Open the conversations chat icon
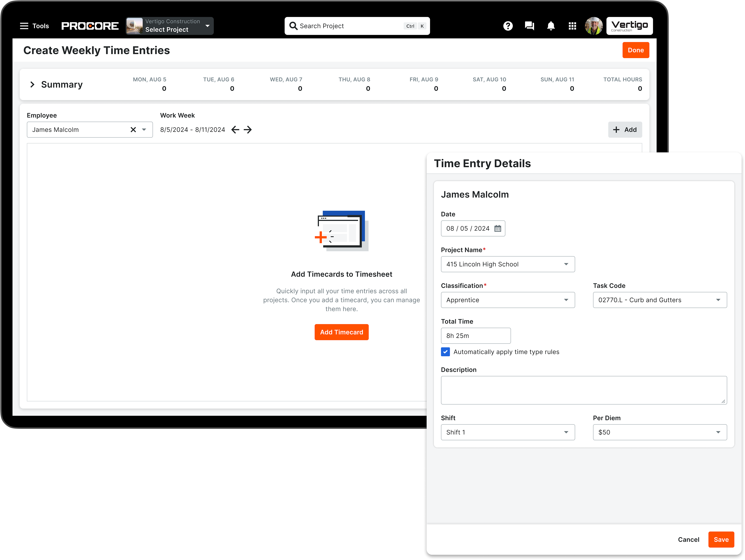 pos(530,26)
